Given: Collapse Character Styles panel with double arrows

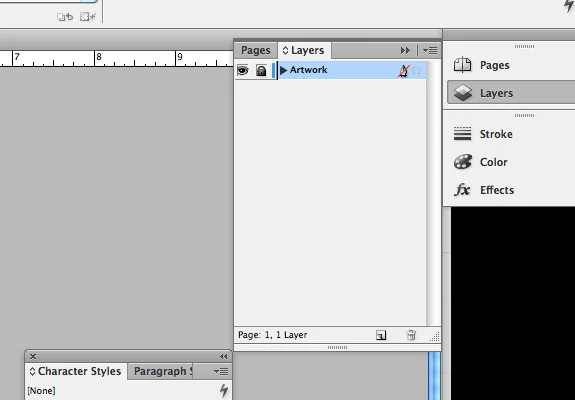Looking at the screenshot, I should (x=224, y=356).
